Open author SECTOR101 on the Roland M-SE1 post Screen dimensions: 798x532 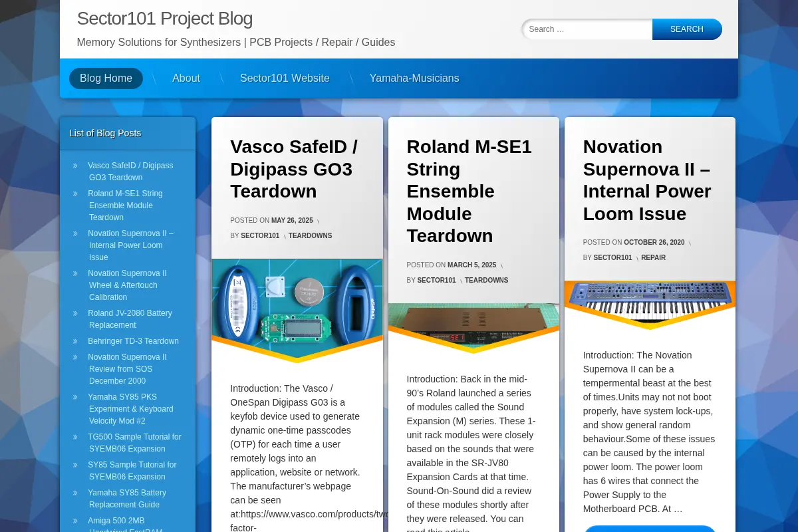(436, 281)
